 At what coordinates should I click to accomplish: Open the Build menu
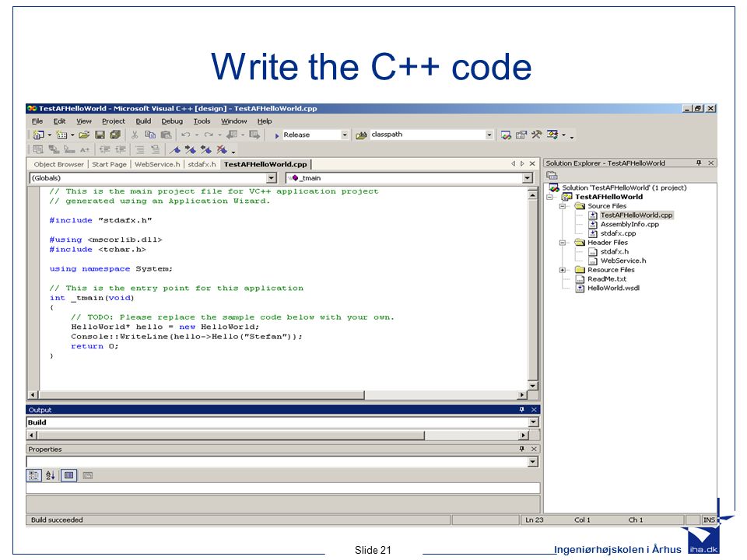point(143,121)
